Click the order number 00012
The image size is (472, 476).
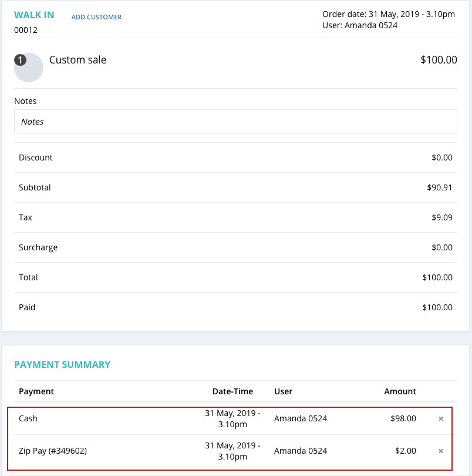[26, 30]
